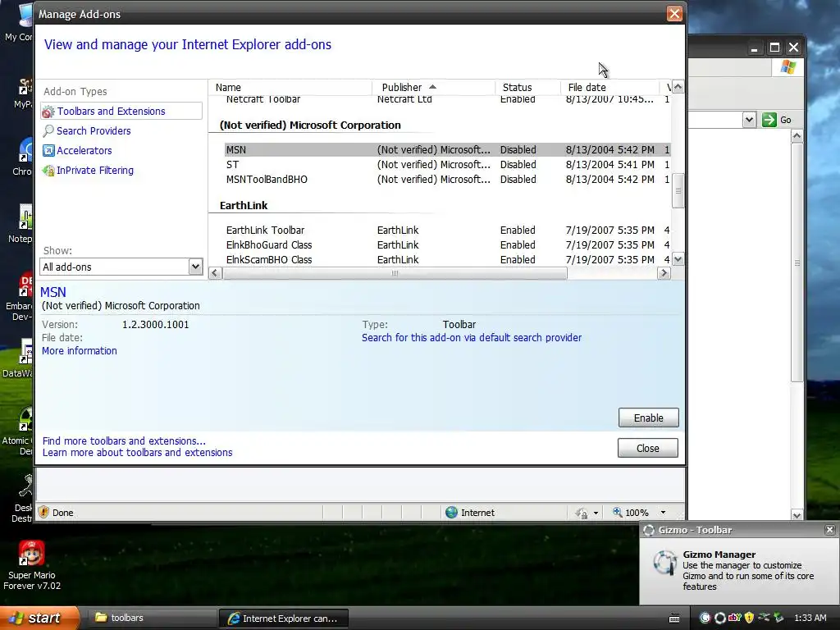Click the Gizmo ring tray icon
The image size is (840, 630).
pos(720,618)
